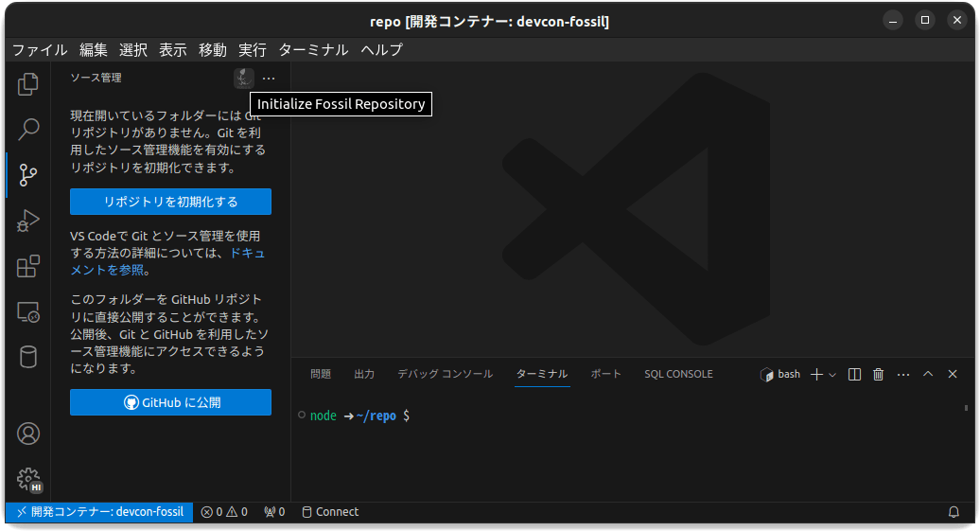The image size is (980, 531).
Task: Click the forwarded ports indicator showing 0
Action: 274,512
